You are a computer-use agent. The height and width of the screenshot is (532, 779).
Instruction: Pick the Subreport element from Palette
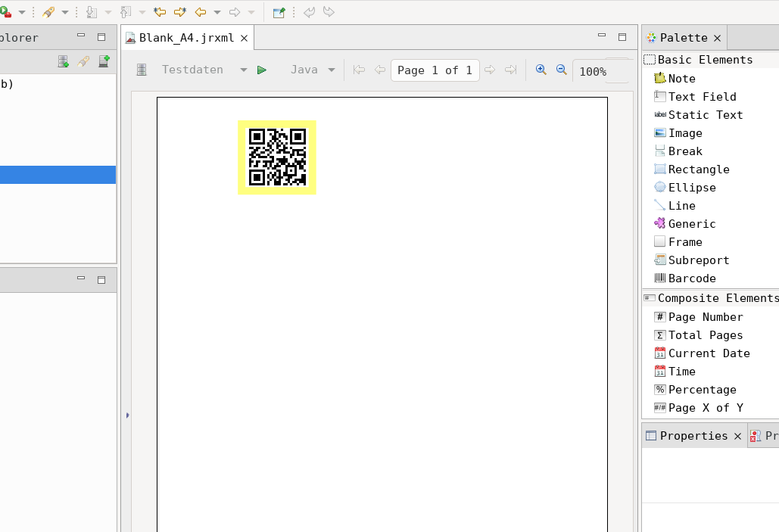(x=698, y=260)
